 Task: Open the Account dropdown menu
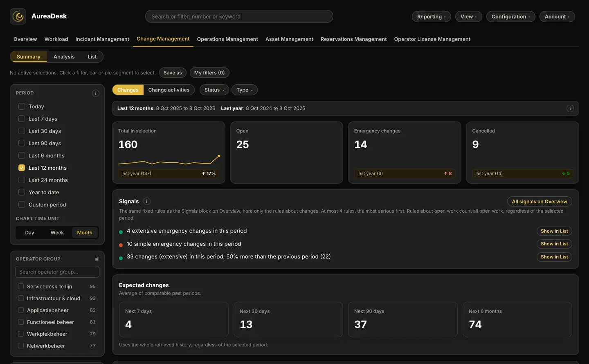557,16
